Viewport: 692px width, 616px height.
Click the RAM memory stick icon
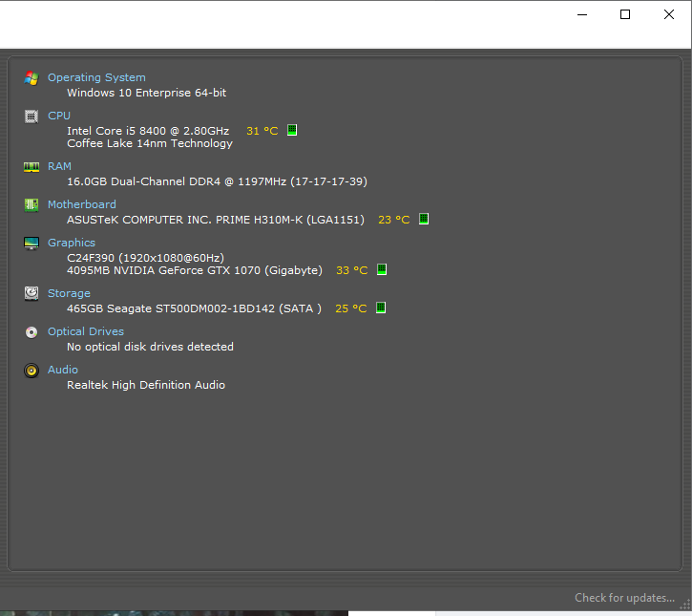(31, 167)
